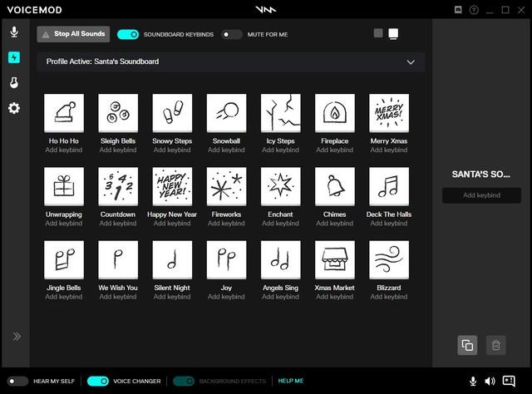Play the Xmas Market sound
The height and width of the screenshot is (394, 532).
click(335, 260)
